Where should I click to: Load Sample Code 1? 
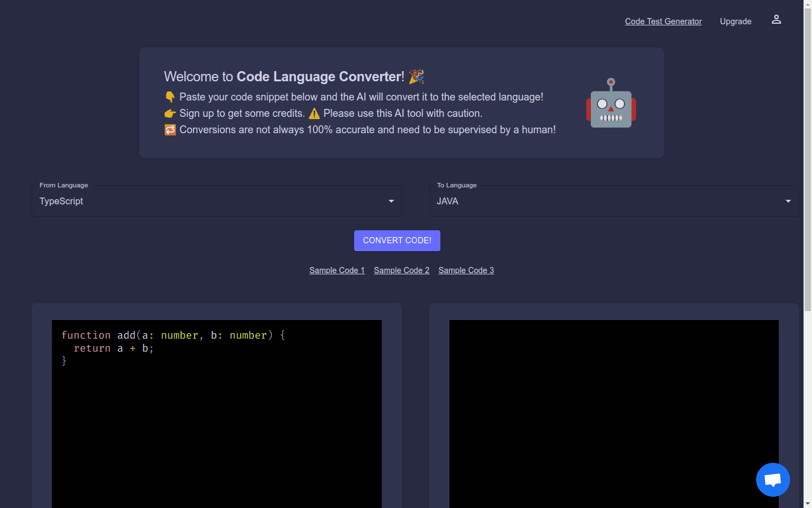[337, 270]
